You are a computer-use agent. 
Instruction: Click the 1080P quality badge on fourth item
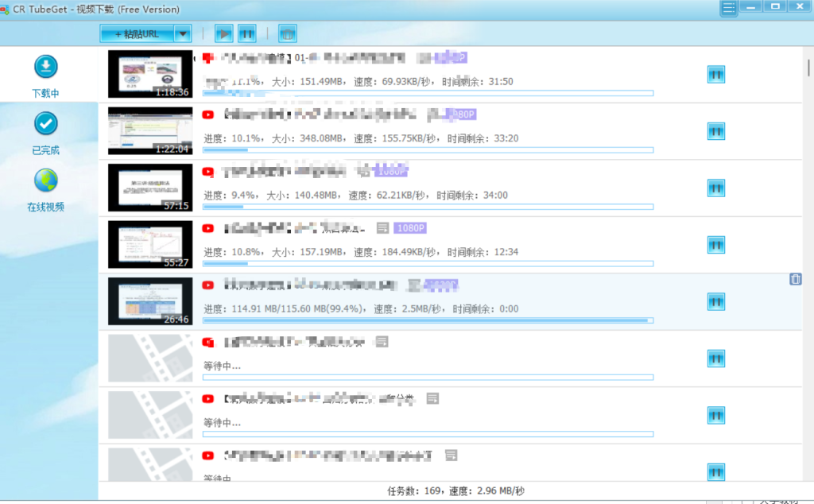click(x=410, y=227)
